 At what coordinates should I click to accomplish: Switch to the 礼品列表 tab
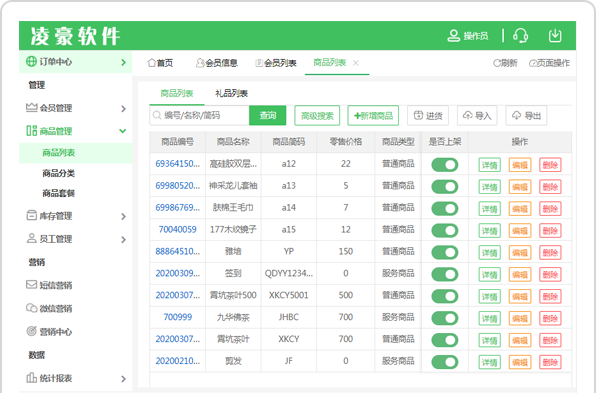click(x=231, y=93)
